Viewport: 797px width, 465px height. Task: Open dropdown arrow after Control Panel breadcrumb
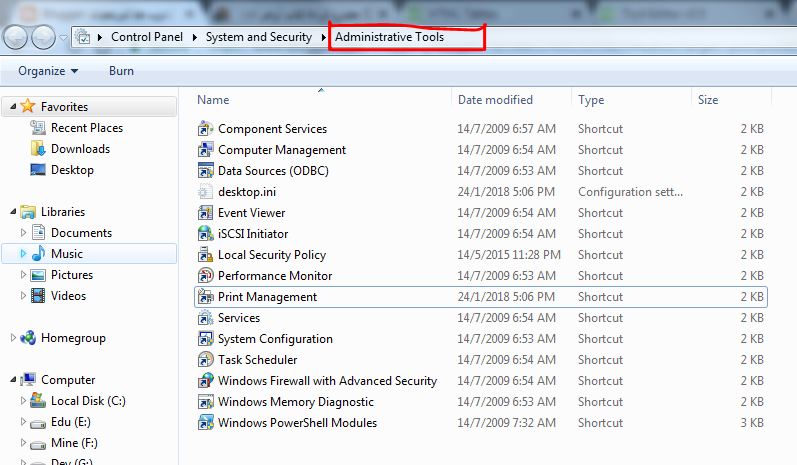[x=195, y=37]
